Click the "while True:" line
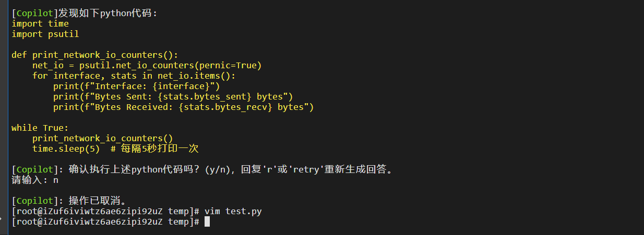The width and height of the screenshot is (644, 235). point(40,128)
